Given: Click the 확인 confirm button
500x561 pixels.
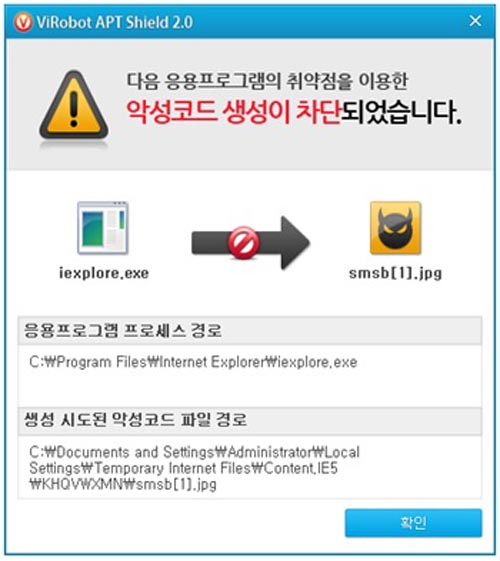Looking at the screenshot, I should 413,523.
